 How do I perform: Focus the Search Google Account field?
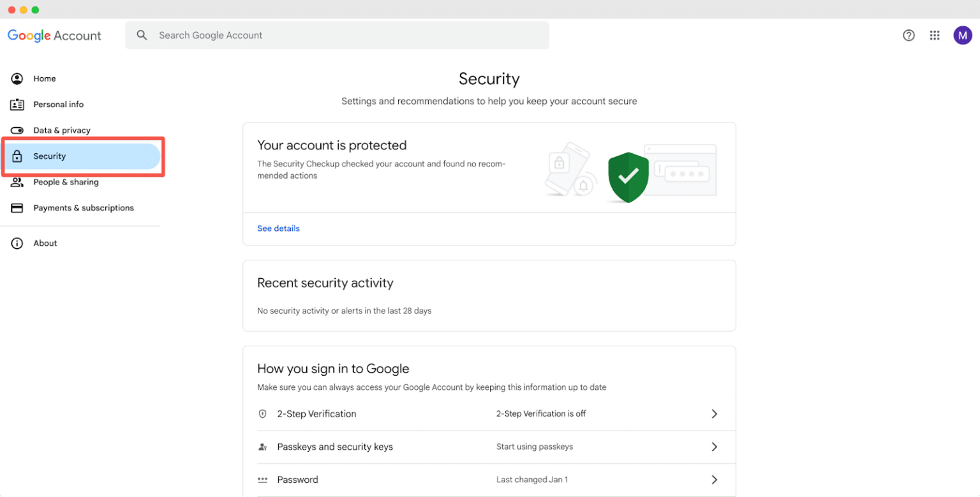coord(345,36)
